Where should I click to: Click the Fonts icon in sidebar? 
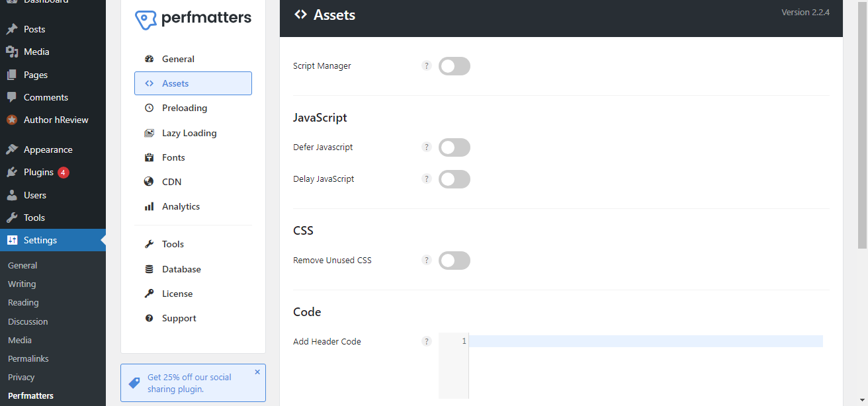coord(149,157)
